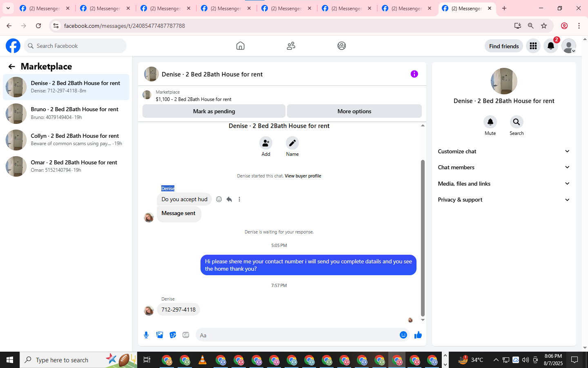Open conversation information purple icon
Screen dimensions: 588x368
click(x=414, y=74)
